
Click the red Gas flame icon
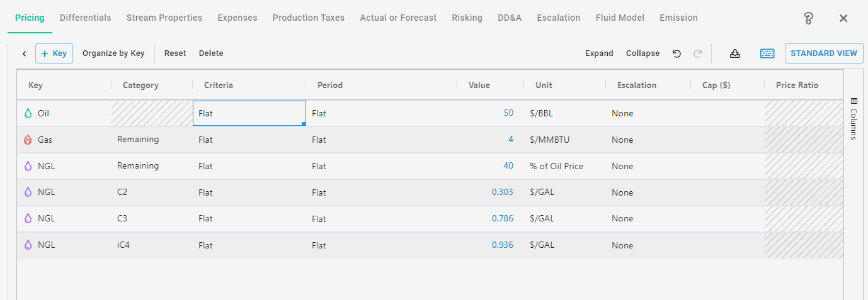coord(28,140)
